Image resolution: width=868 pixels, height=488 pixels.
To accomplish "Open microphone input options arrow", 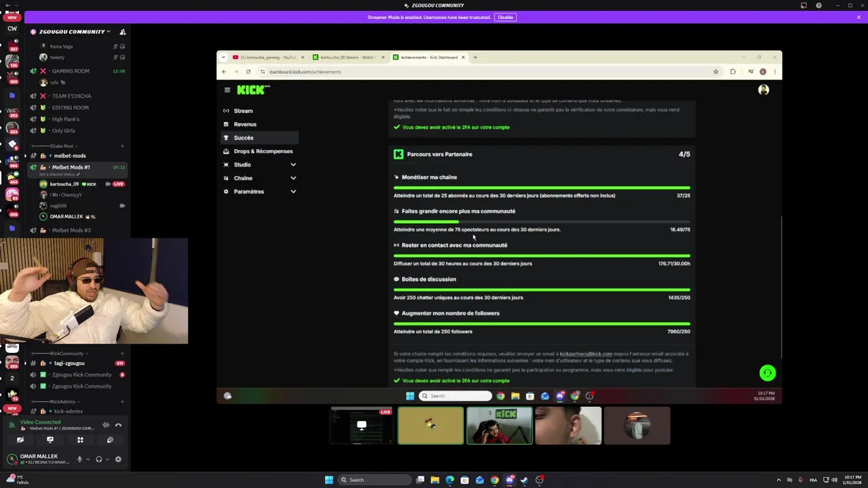I will (x=87, y=460).
